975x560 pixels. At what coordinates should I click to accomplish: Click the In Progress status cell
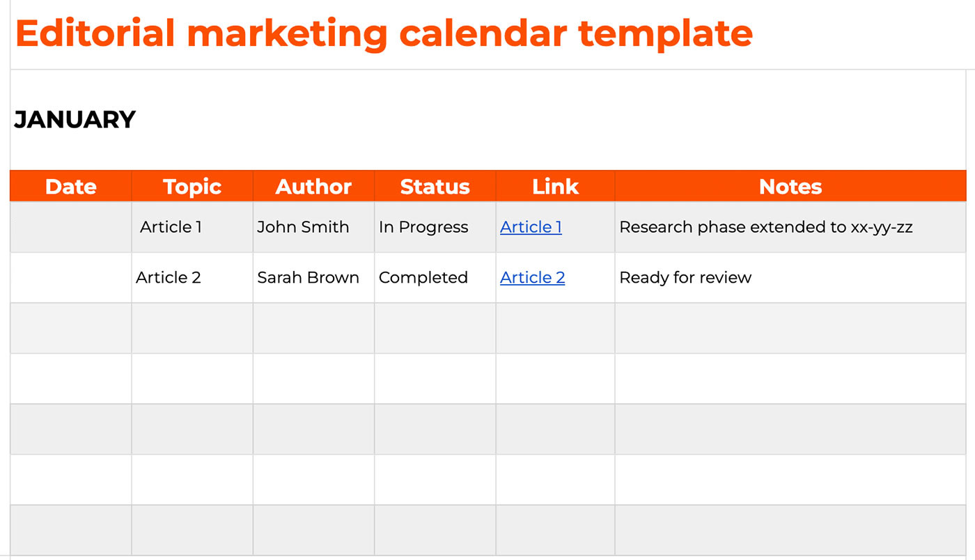(x=423, y=227)
